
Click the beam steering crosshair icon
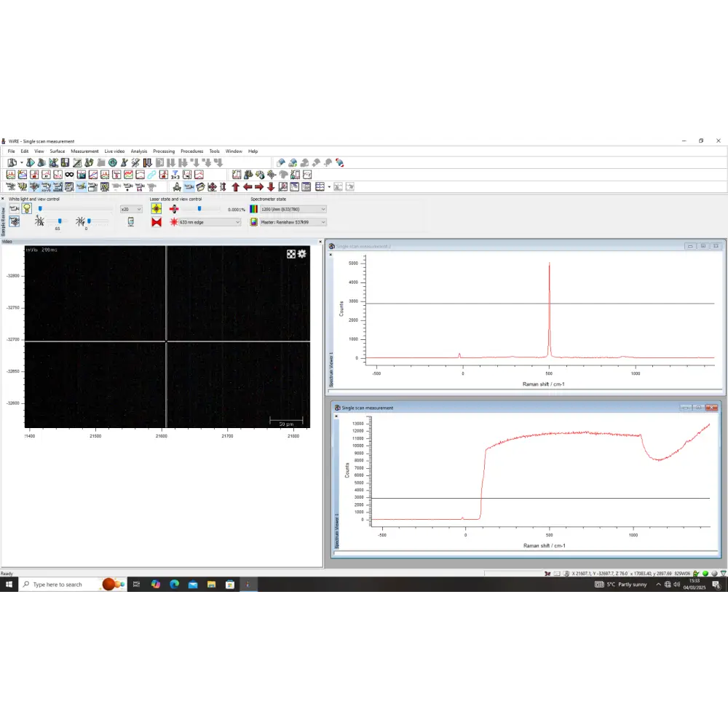155,207
